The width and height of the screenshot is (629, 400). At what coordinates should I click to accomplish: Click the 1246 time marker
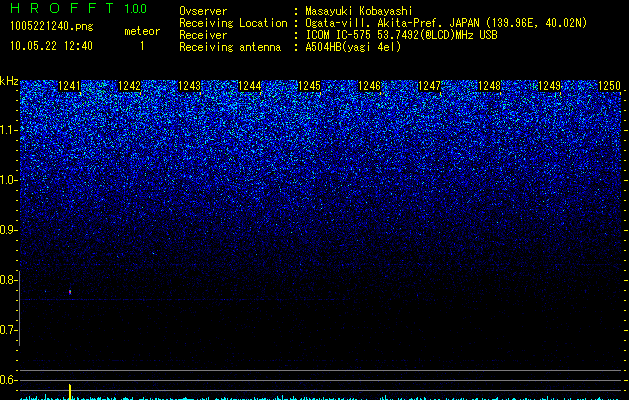click(x=369, y=86)
